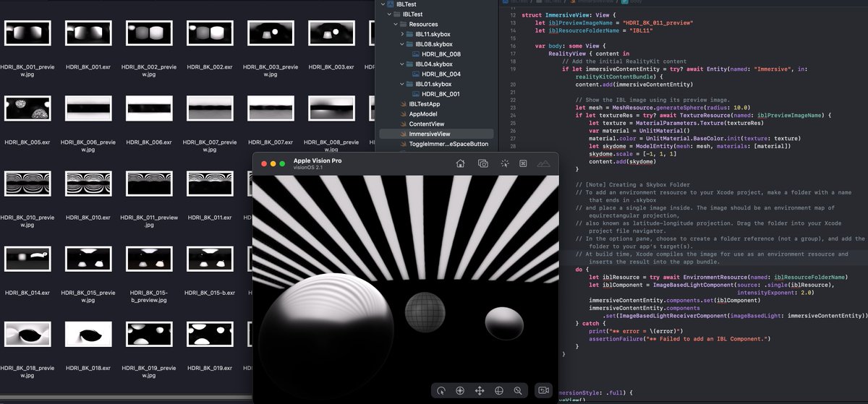This screenshot has width=868, height=404.
Task: Select HDRI_8K_003_preview.jpg thumbnail in Finder
Action: click(271, 33)
